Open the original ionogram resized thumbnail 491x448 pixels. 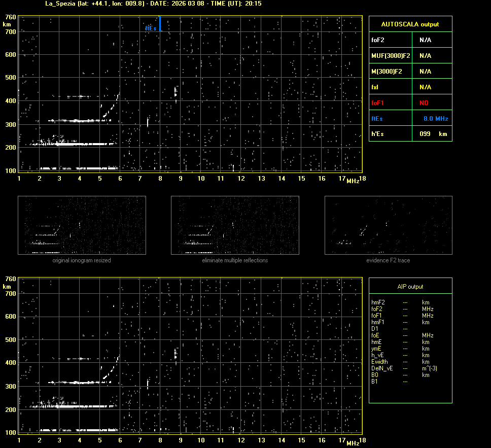(x=82, y=225)
